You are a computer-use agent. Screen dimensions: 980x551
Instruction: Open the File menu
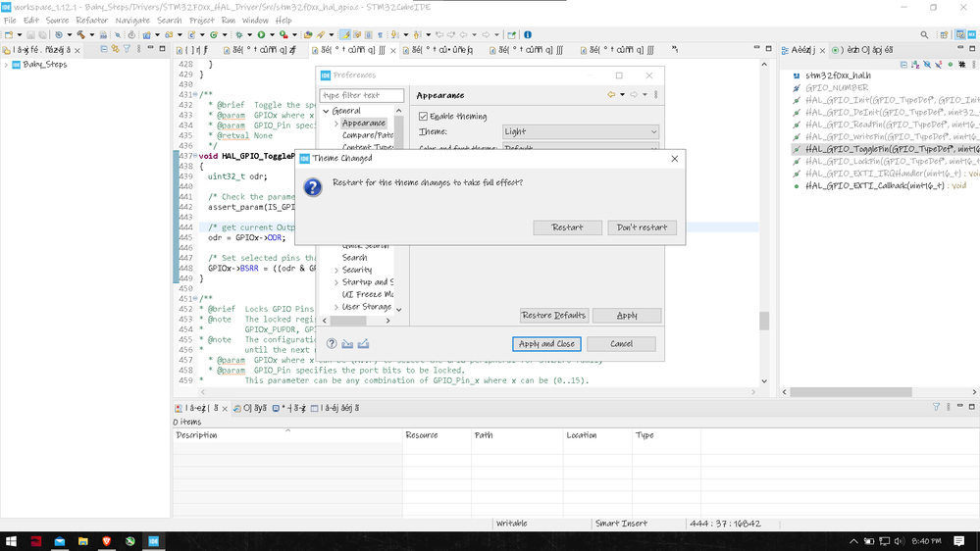pyautogui.click(x=10, y=20)
